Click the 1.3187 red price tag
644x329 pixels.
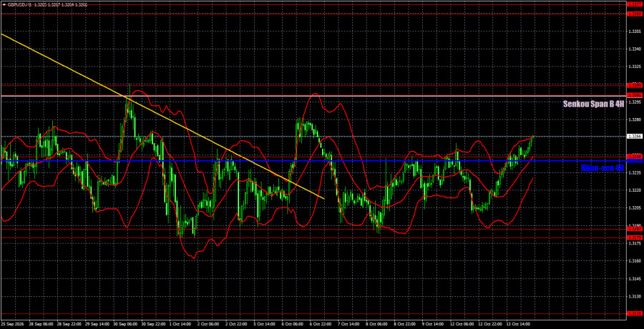click(x=635, y=228)
